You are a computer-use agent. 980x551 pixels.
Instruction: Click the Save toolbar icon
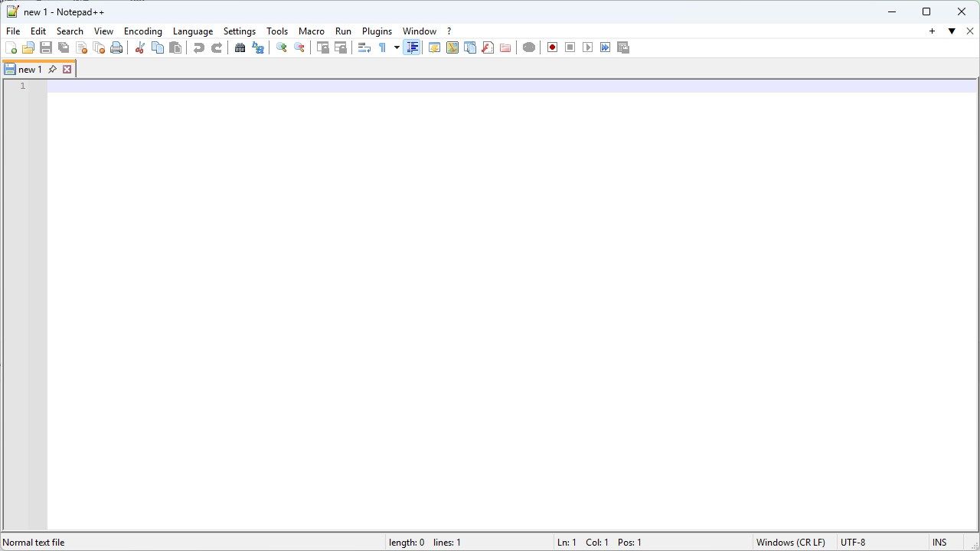[x=46, y=47]
